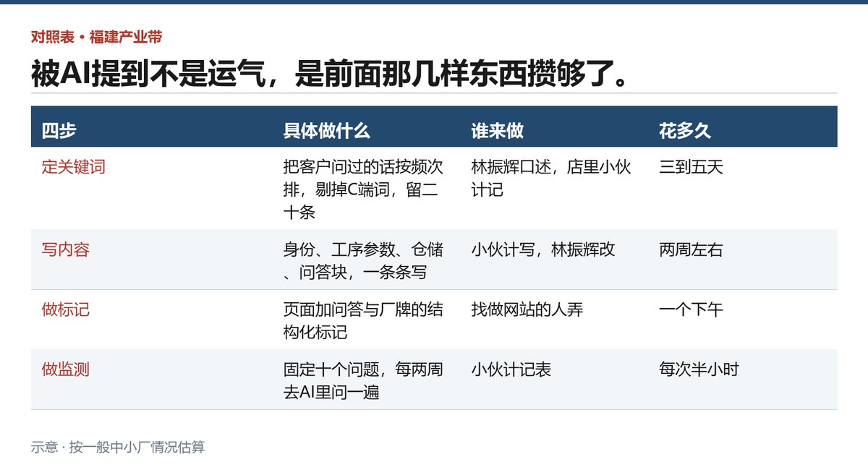Click the cell 小伙计记表
868x470 pixels.
[x=511, y=369]
